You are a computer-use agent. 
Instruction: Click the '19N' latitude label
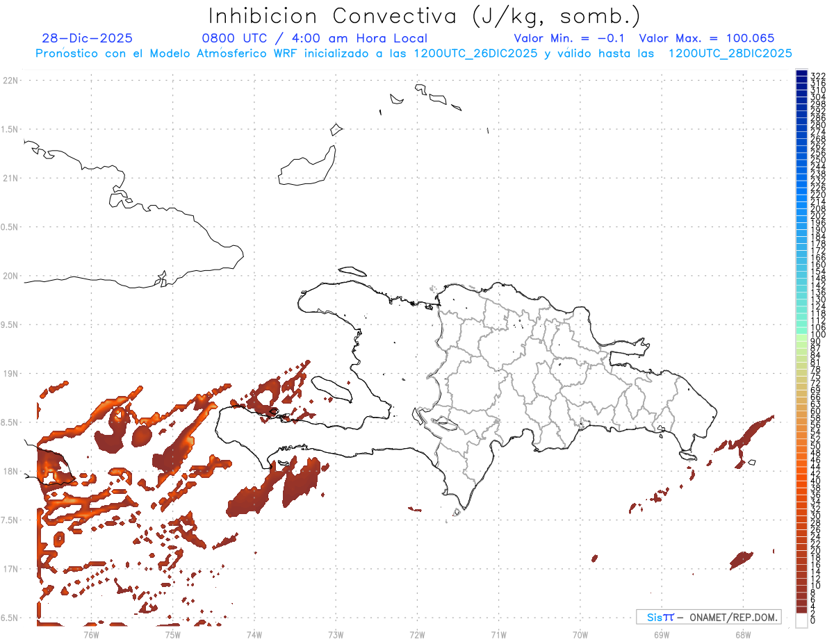[11, 374]
